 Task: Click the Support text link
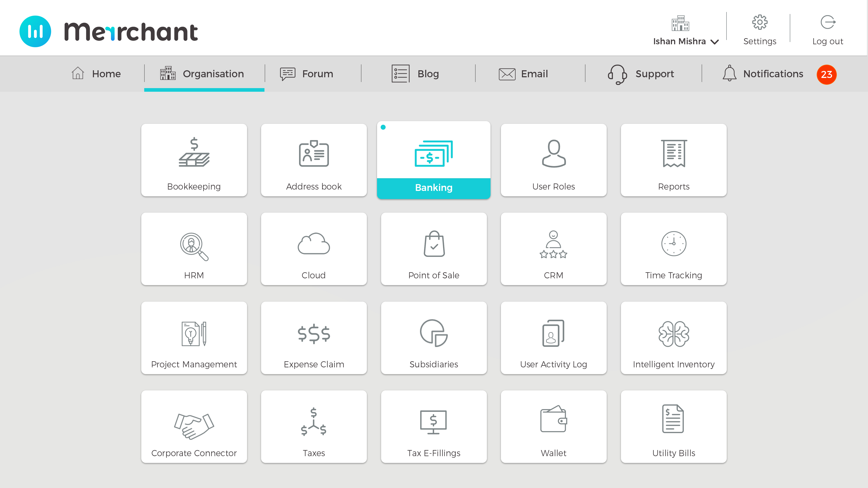point(655,74)
